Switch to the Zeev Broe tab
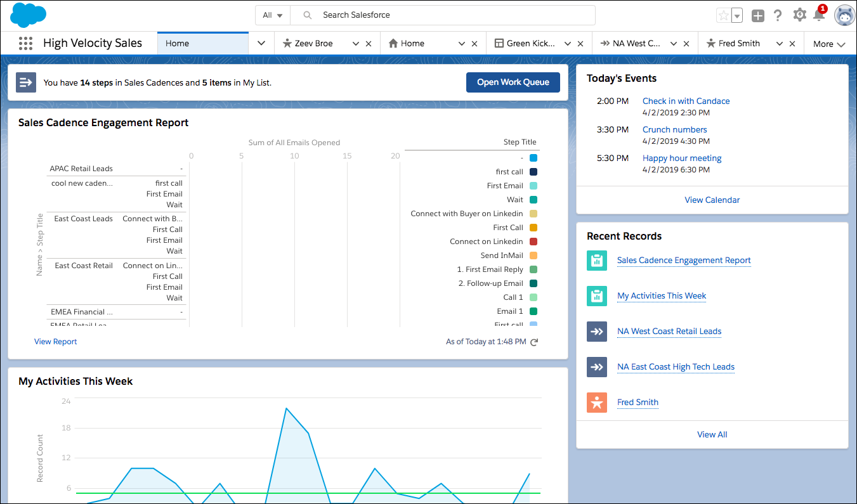Screen dimensions: 857x504 (313, 43)
